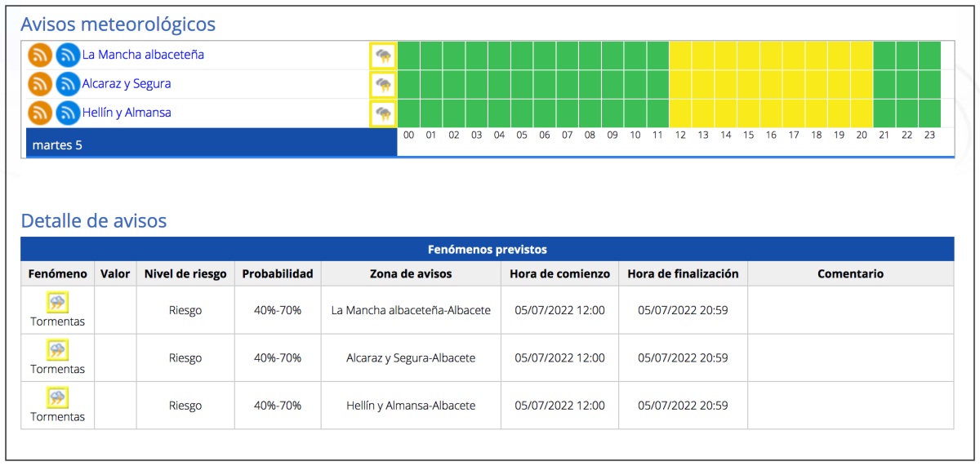This screenshot has width=980, height=466.
Task: Open blue feed icon for Alcaraz y Segura
Action: (x=68, y=84)
